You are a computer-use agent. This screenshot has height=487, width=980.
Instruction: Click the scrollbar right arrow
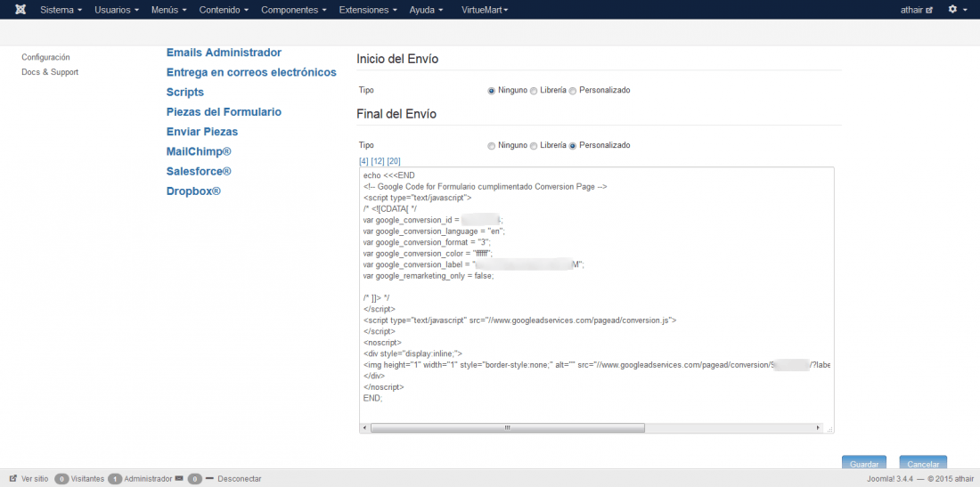click(x=818, y=427)
